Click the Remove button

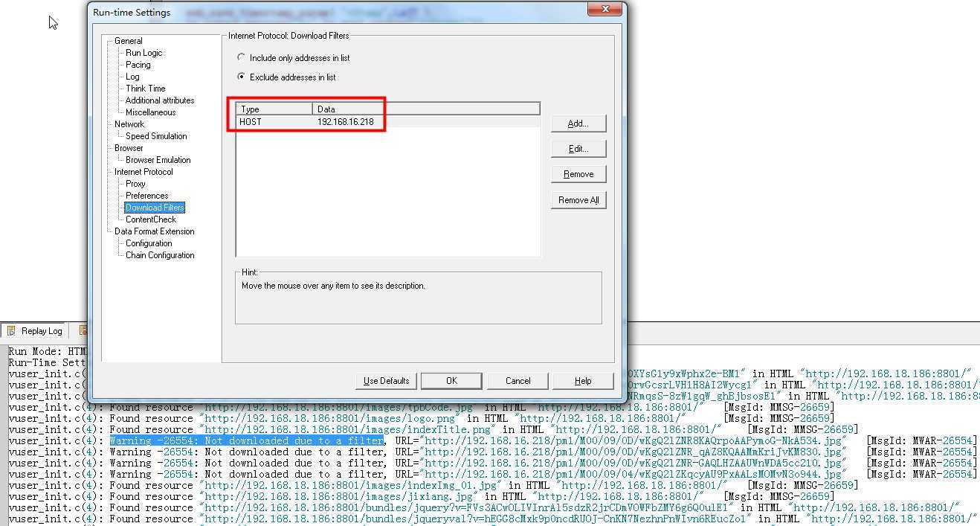click(x=578, y=174)
